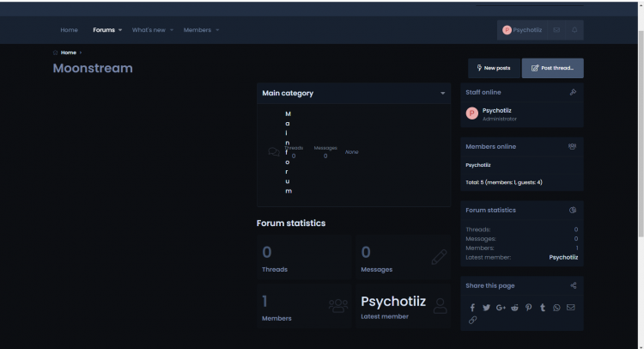Copy page link icon
644x349 pixels.
[473, 320]
